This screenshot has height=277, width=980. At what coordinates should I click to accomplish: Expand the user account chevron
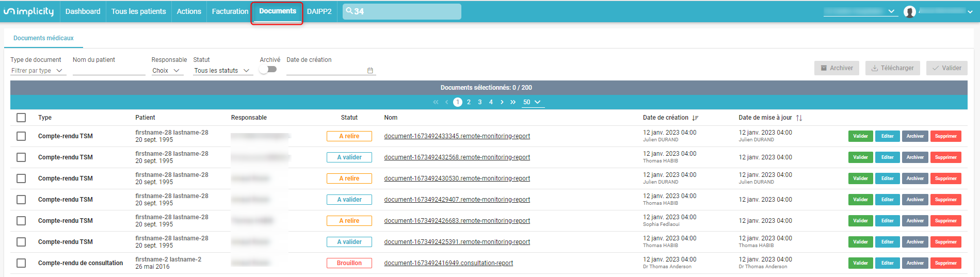(x=970, y=11)
